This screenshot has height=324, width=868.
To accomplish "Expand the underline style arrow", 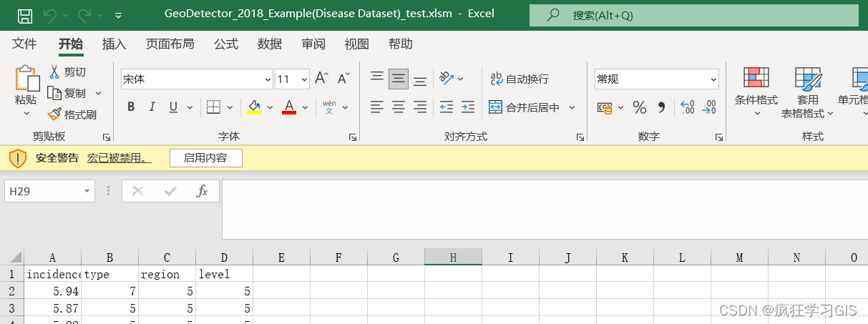I will 190,108.
